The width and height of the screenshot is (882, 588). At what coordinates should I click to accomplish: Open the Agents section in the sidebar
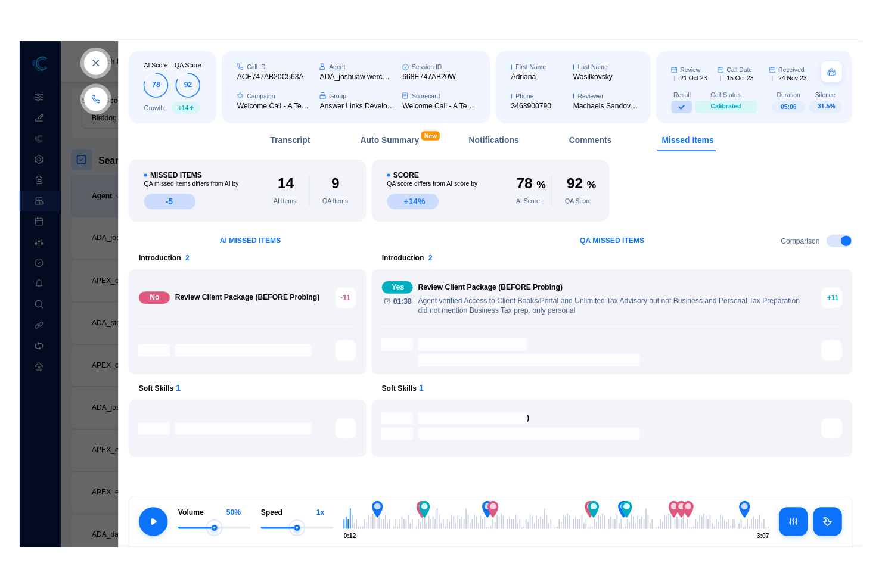(39, 201)
